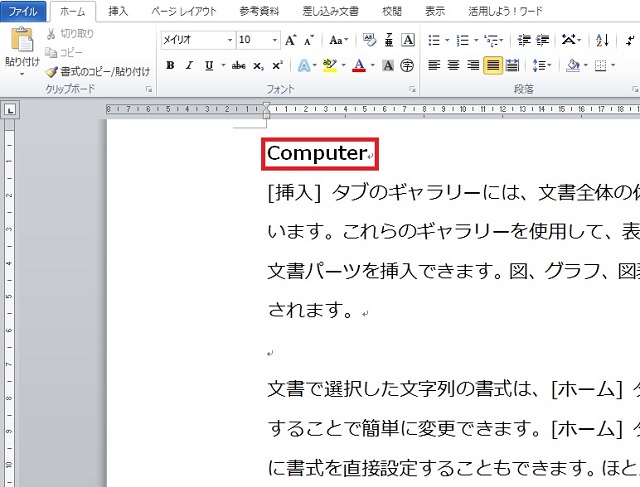The width and height of the screenshot is (640, 487).
Task: Activate Format Painter 書式のコピー/貼り付け
Action: point(98,72)
